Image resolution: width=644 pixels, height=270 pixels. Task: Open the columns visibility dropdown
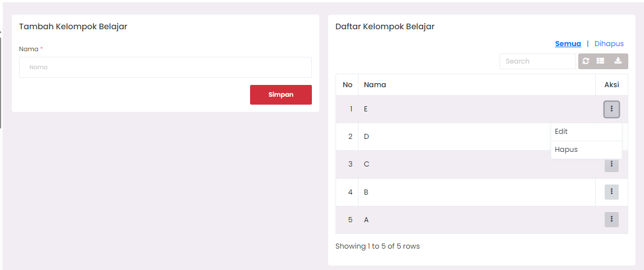click(601, 61)
